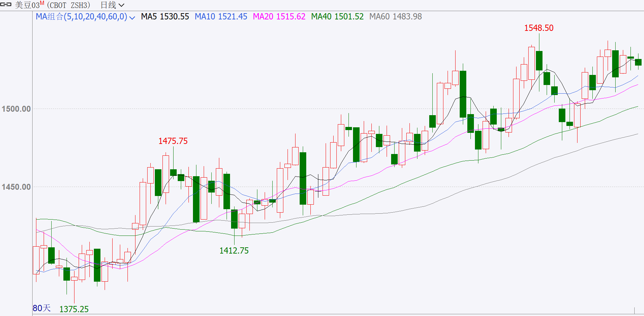Click the 1500.00 price axis label
644x316 pixels.
pos(16,109)
